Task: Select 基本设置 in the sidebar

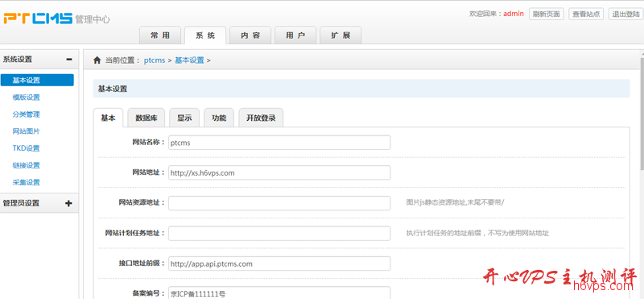Action: point(37,81)
